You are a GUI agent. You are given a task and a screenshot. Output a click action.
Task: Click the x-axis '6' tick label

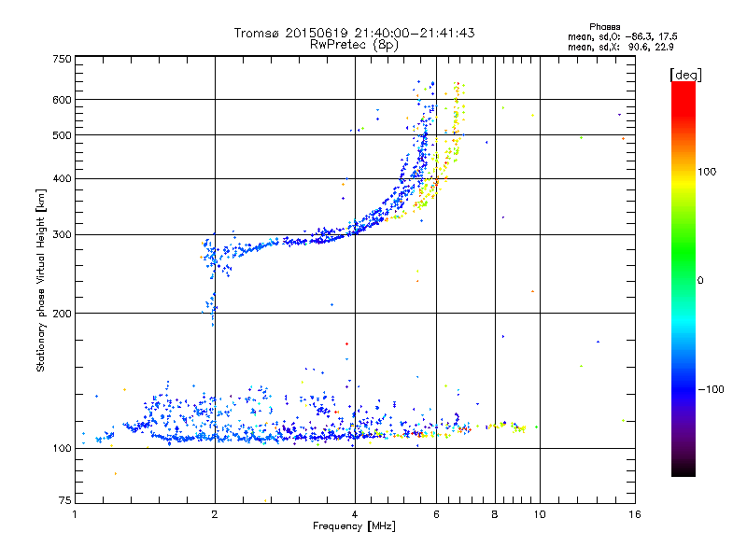[436, 514]
